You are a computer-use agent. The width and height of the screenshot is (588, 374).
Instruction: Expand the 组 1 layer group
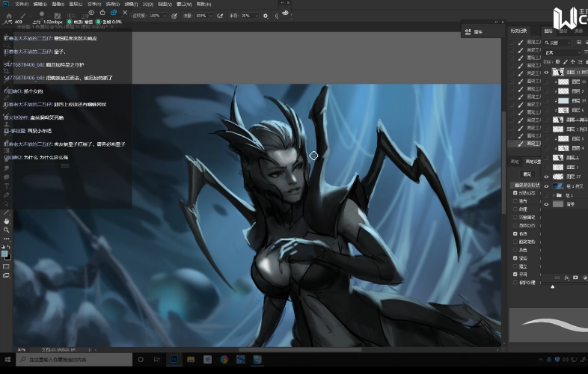tap(554, 195)
